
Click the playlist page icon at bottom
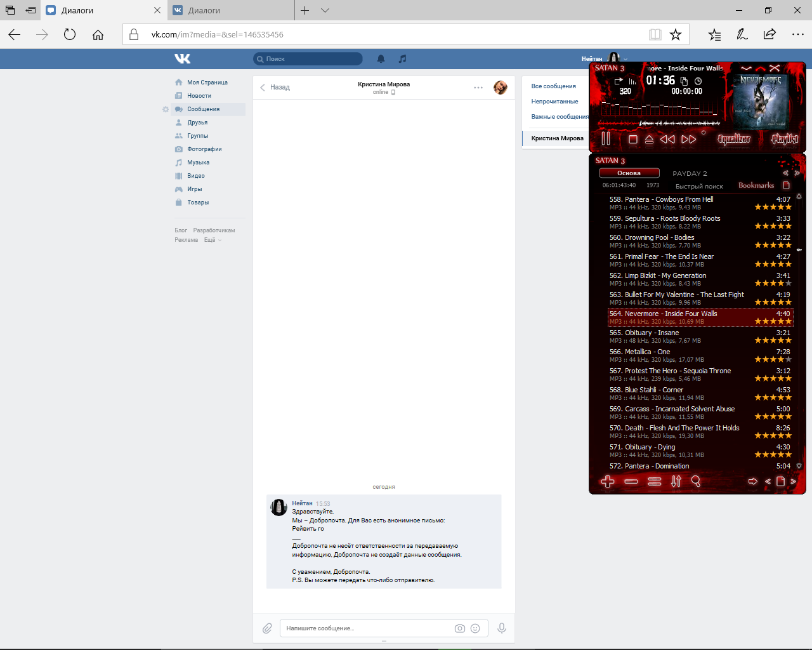pos(780,481)
